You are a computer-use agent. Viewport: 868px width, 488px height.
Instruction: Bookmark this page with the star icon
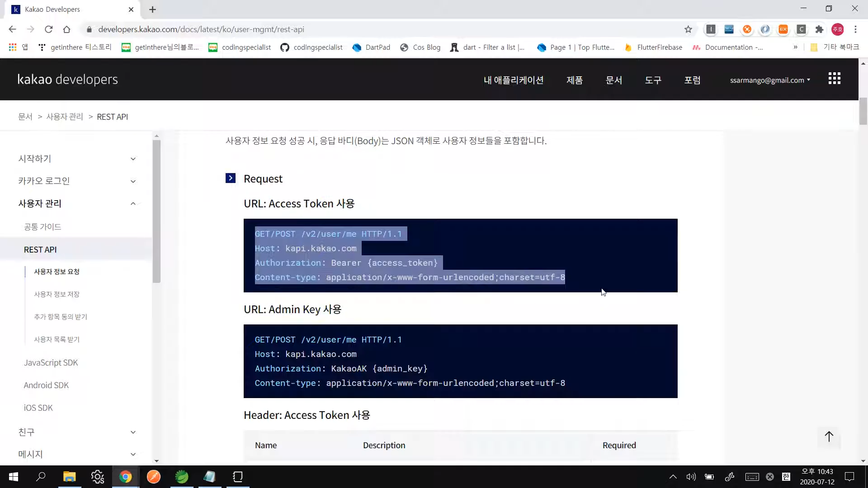coord(688,29)
